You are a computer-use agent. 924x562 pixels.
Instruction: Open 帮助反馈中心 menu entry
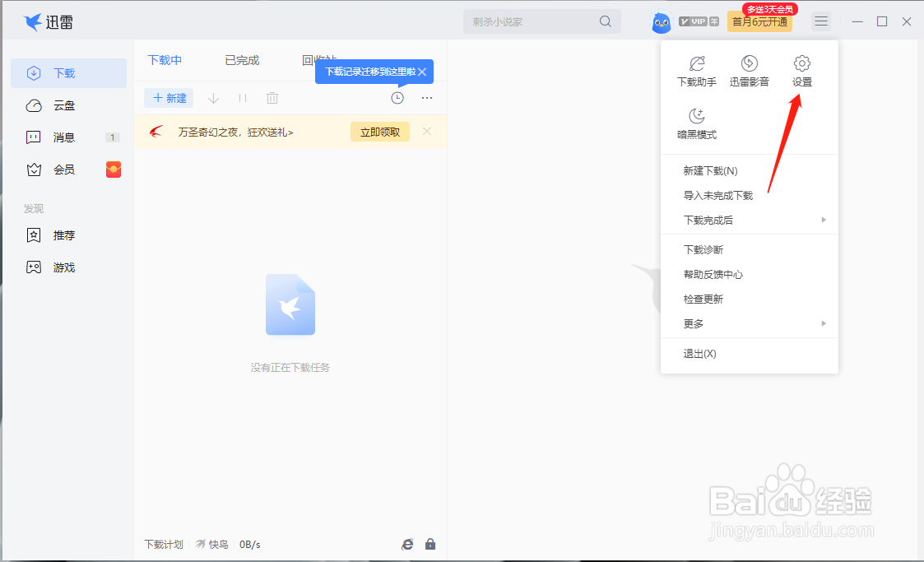click(x=749, y=275)
